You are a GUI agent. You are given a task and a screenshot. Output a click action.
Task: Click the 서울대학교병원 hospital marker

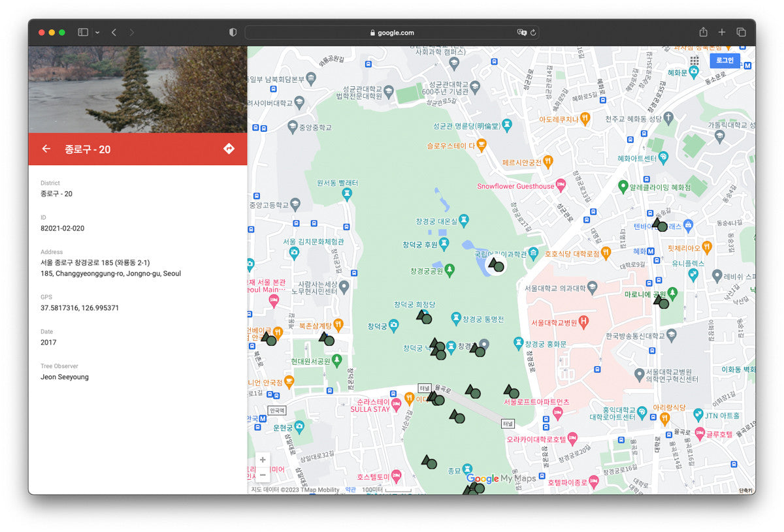click(584, 322)
